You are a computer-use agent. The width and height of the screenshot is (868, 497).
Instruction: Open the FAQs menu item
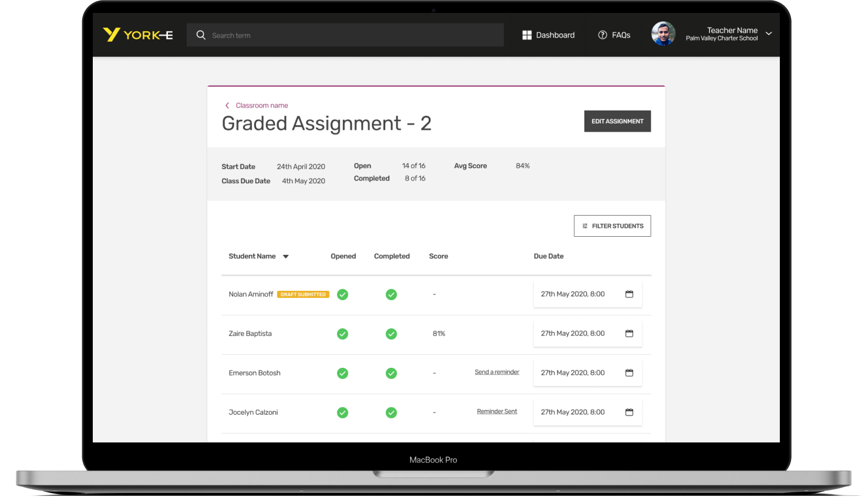pyautogui.click(x=621, y=35)
